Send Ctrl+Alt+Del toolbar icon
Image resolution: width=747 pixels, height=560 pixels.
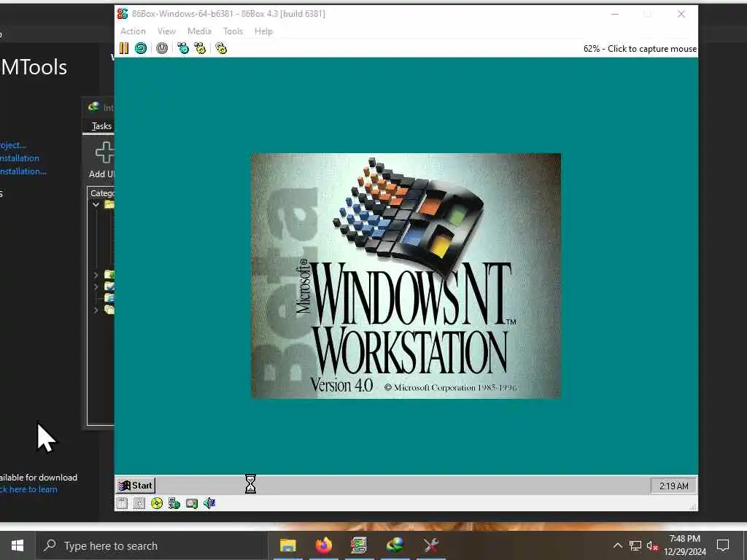(183, 48)
